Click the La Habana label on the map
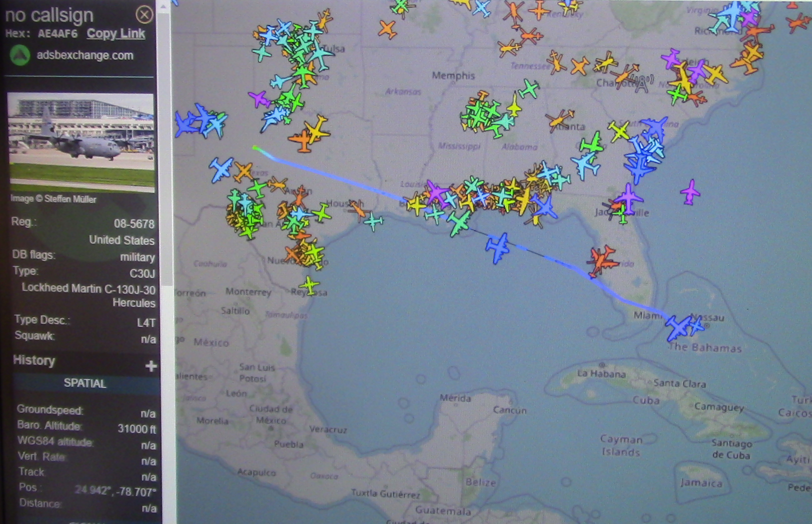Viewport: 812px width, 524px height. coord(601,373)
